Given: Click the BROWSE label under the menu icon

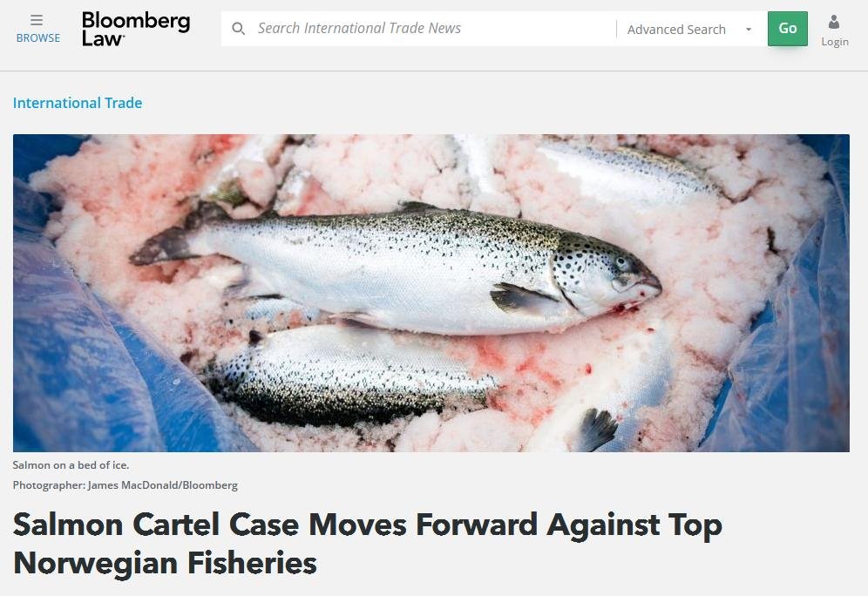Looking at the screenshot, I should click(x=38, y=38).
